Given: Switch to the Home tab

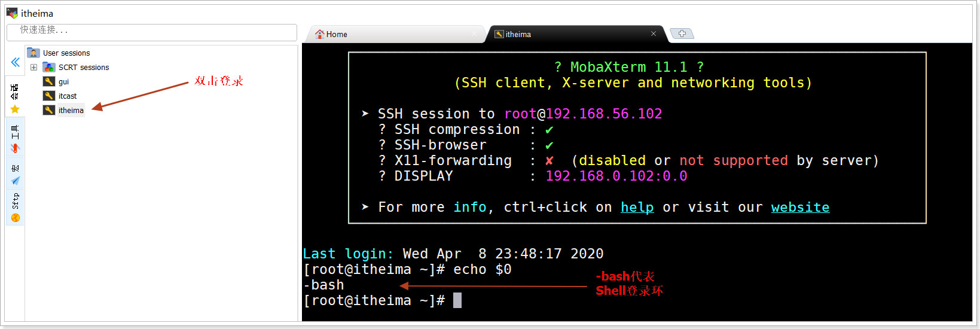Looking at the screenshot, I should [x=395, y=34].
